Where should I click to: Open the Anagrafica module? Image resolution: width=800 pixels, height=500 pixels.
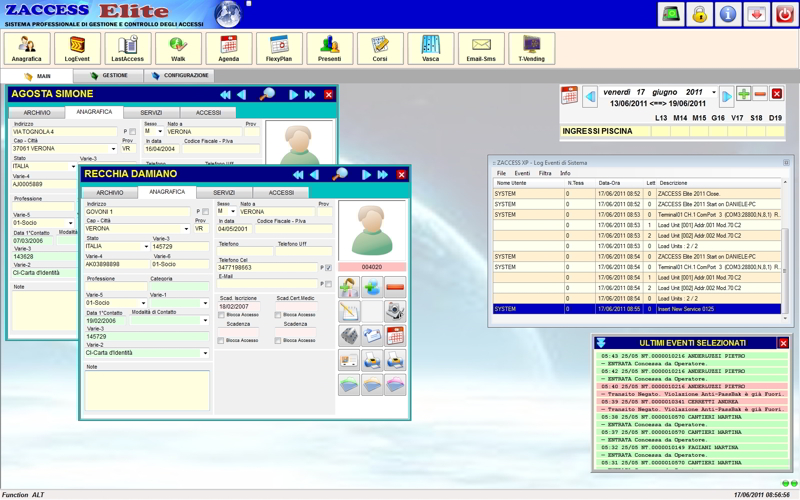click(27, 48)
